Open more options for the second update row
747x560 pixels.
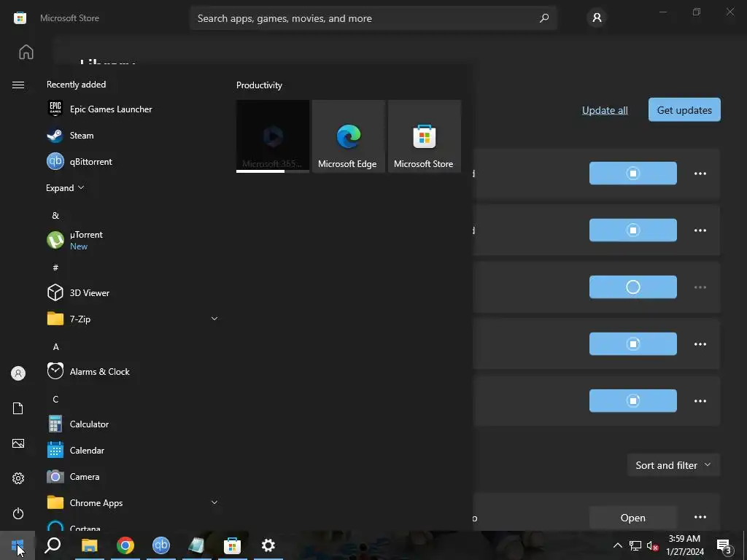coord(700,230)
